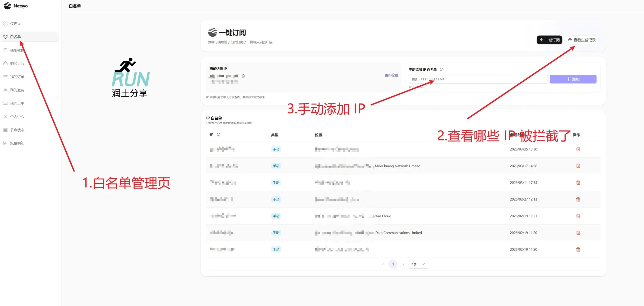This screenshot has width=644, height=306.
Task: Click the previous page chevron
Action: point(383,264)
